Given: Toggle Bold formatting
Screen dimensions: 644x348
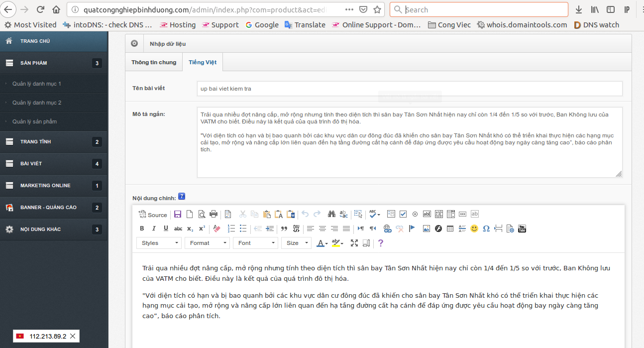Looking at the screenshot, I should coord(142,229).
